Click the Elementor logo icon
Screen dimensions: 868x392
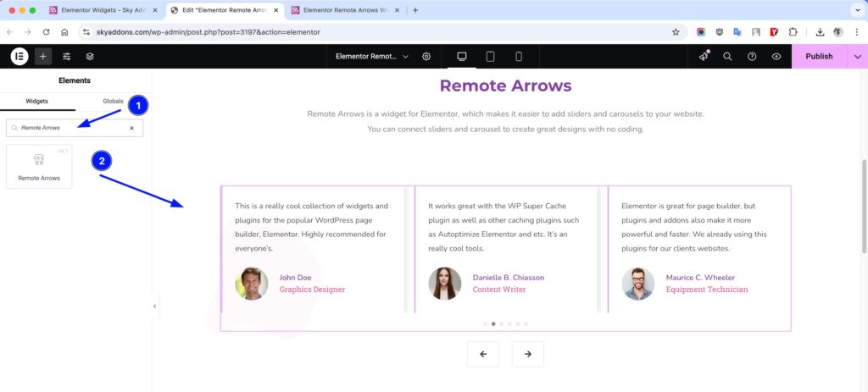(x=19, y=57)
